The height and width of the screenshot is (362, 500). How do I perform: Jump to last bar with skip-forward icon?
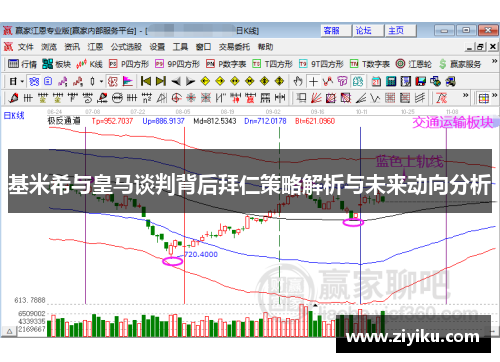click(x=161, y=81)
